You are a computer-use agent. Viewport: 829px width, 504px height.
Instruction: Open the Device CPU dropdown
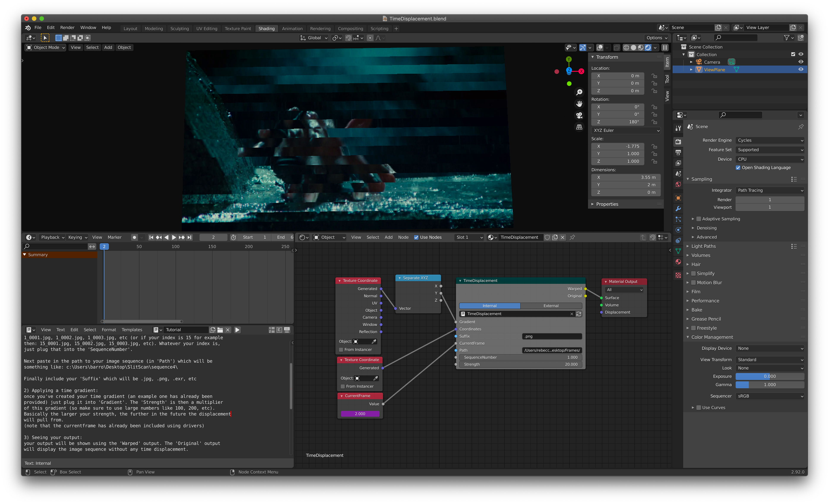point(770,159)
